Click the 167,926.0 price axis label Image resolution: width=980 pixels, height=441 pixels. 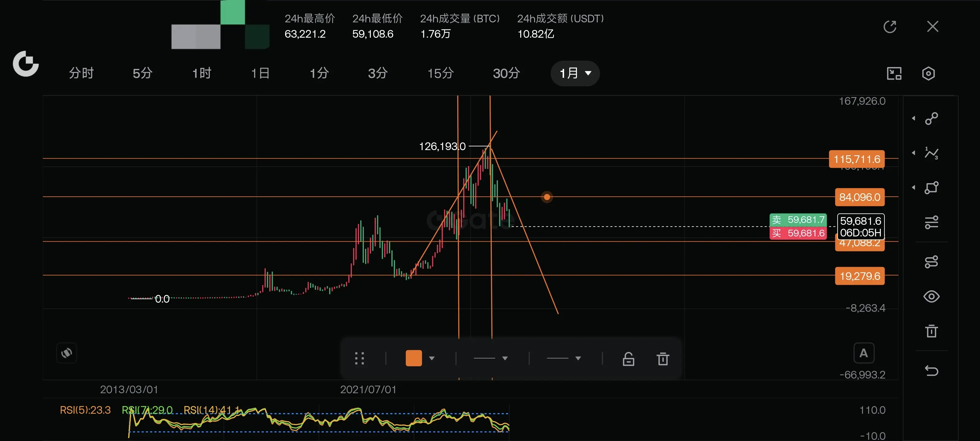862,101
